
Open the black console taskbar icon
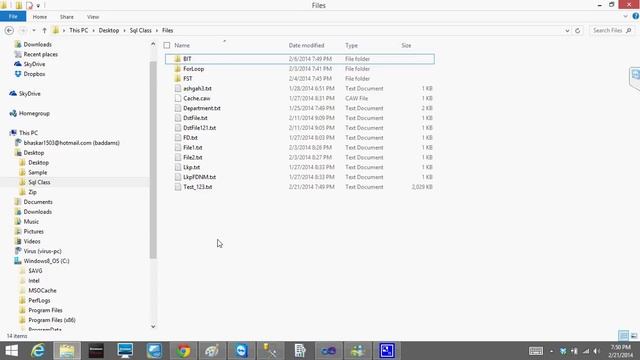pos(96,351)
